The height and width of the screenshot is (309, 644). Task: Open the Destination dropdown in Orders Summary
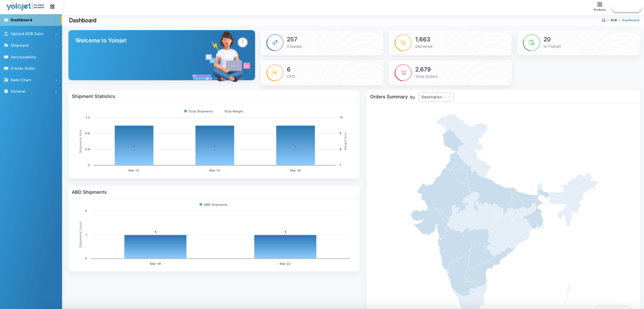tap(435, 97)
